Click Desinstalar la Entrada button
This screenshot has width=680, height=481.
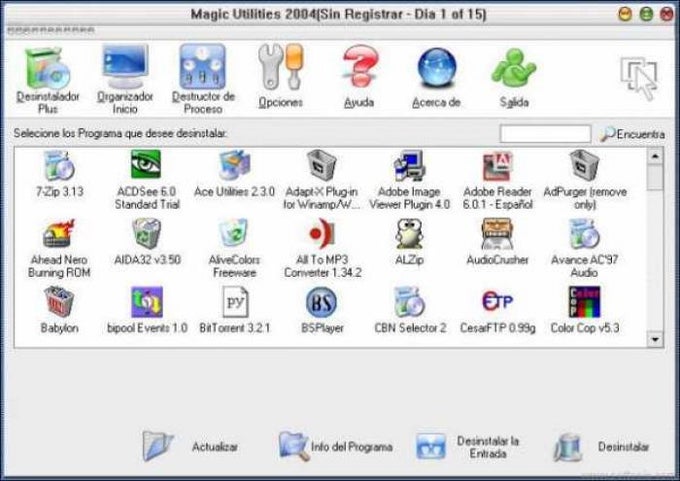(468, 447)
